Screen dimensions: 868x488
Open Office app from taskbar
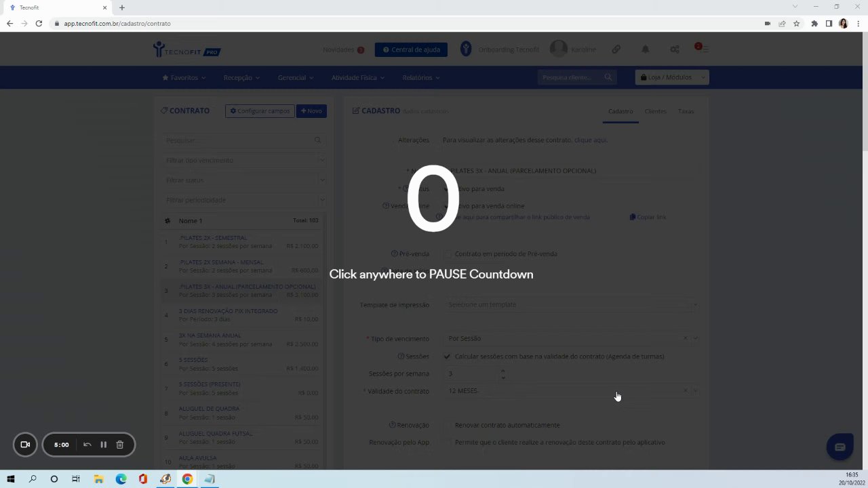click(x=142, y=479)
